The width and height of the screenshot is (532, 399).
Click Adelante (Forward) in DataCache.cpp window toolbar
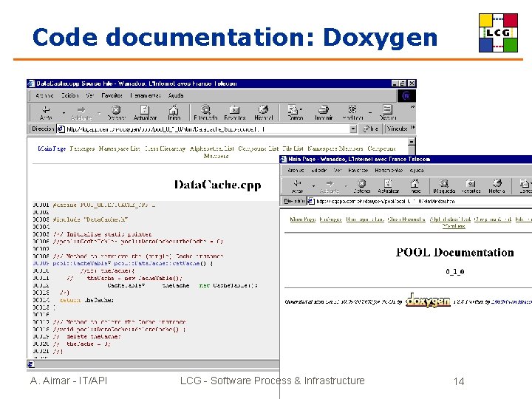[x=81, y=113]
